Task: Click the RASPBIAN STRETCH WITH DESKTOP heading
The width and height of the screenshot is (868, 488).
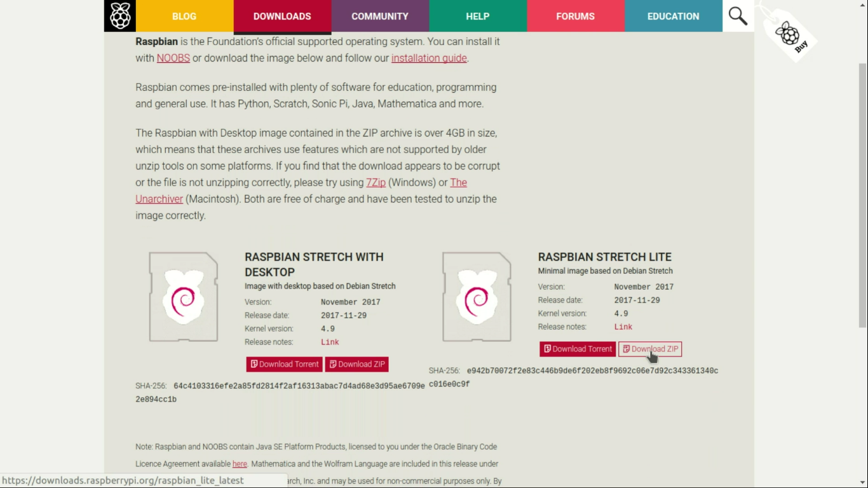Action: (314, 264)
